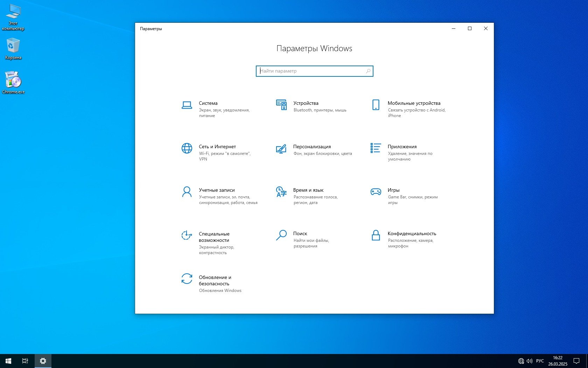Open the Приложения list icon
The height and width of the screenshot is (368, 588).
[376, 148]
